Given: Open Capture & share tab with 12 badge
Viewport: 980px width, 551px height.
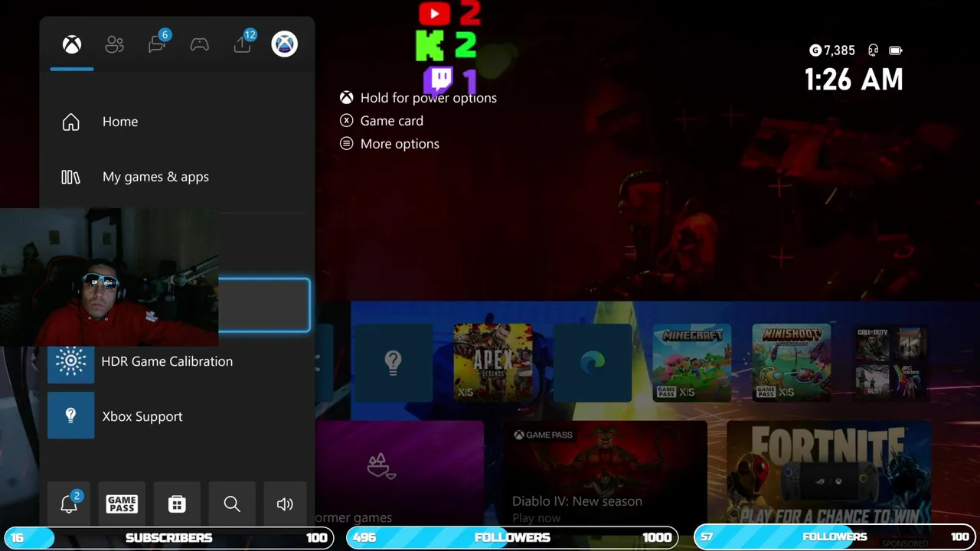Looking at the screenshot, I should pos(243,43).
